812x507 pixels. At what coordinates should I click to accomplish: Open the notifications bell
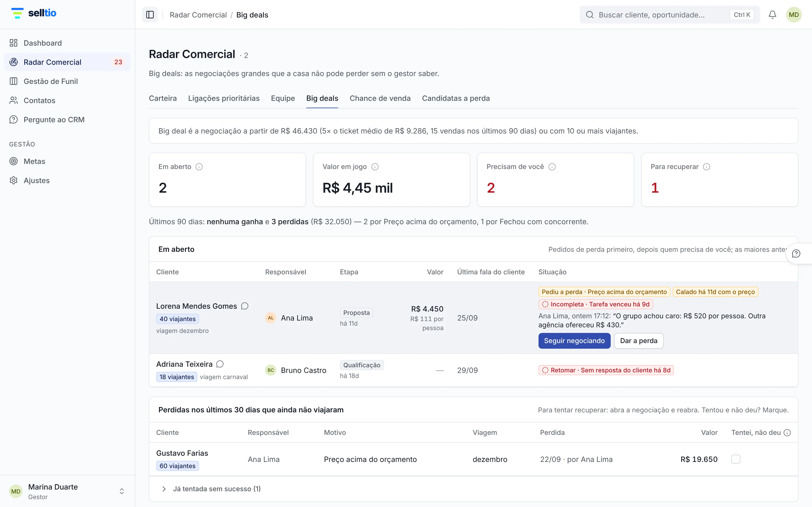click(773, 15)
